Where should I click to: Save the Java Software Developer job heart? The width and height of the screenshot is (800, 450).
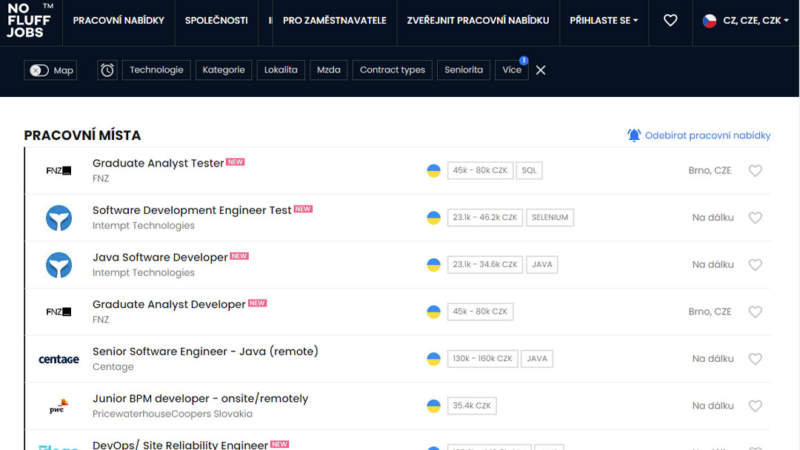coord(755,265)
